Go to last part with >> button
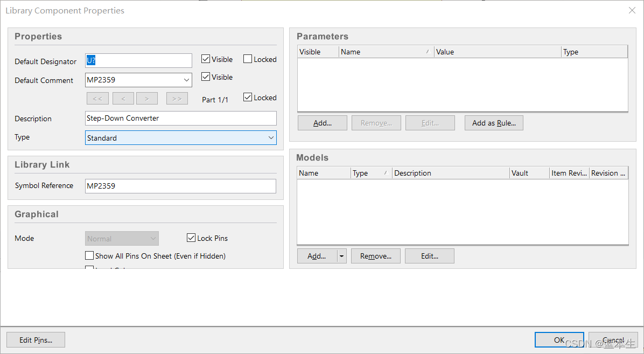The height and width of the screenshot is (354, 644). [x=177, y=99]
